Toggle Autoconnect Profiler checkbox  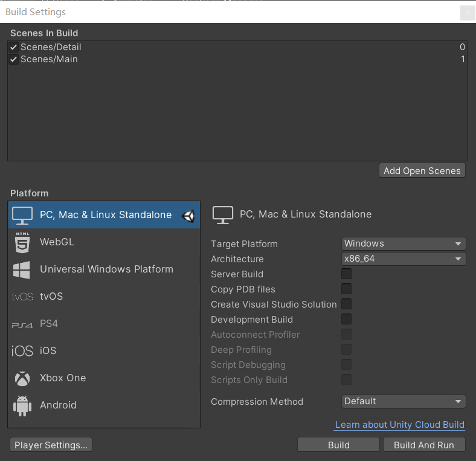pos(346,334)
